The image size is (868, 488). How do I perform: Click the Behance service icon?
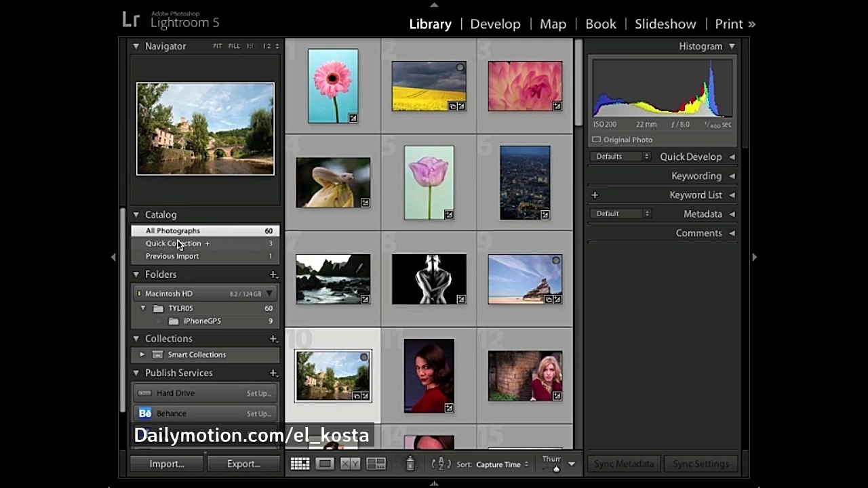144,413
